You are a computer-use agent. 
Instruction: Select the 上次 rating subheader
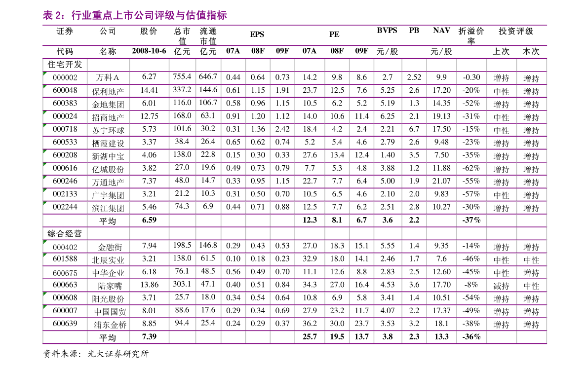[x=501, y=51]
